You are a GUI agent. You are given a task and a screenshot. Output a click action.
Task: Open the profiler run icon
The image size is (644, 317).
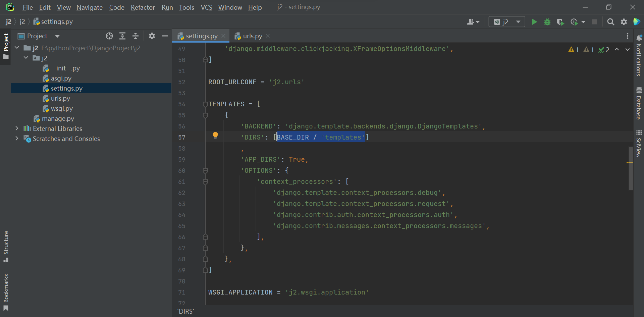[x=574, y=22]
